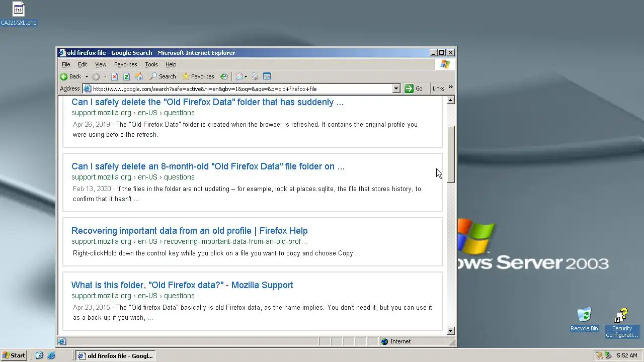
Task: Open the History toolbar icon
Action: click(x=224, y=76)
